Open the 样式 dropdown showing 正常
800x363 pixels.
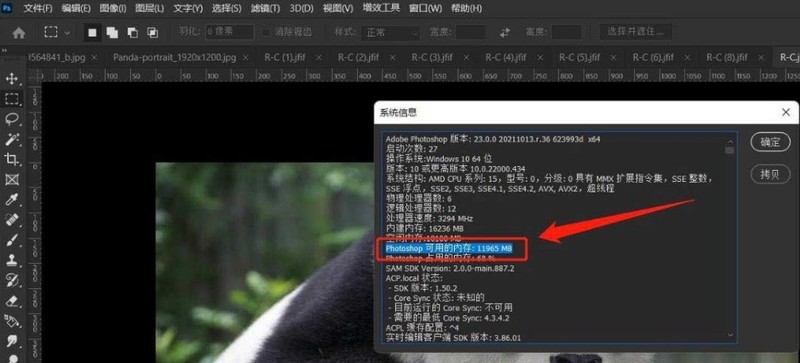pos(391,33)
